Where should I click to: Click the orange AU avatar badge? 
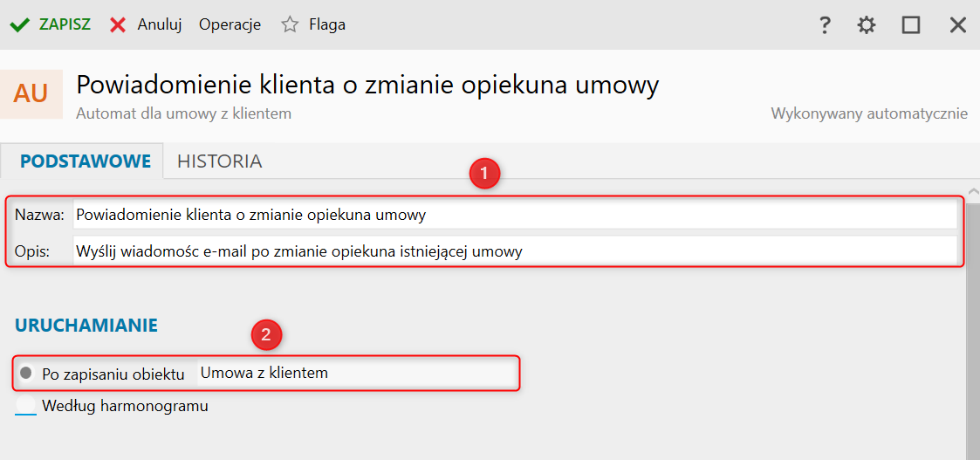pos(31,93)
